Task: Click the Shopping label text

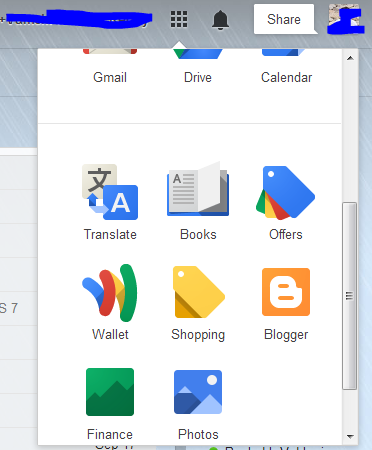Action: [198, 335]
